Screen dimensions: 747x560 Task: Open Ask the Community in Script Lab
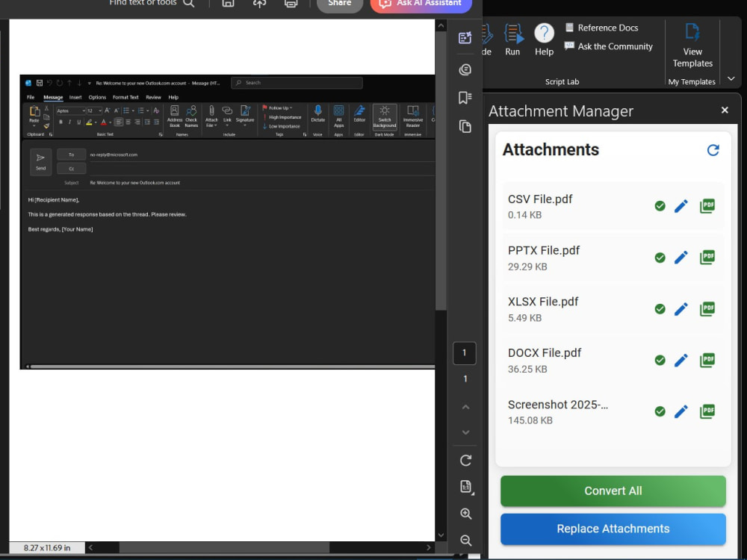tap(608, 46)
